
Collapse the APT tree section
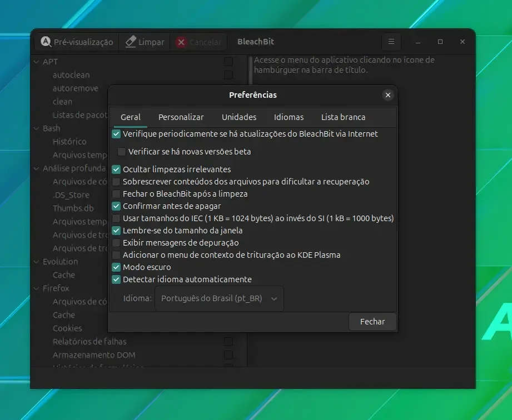click(37, 62)
